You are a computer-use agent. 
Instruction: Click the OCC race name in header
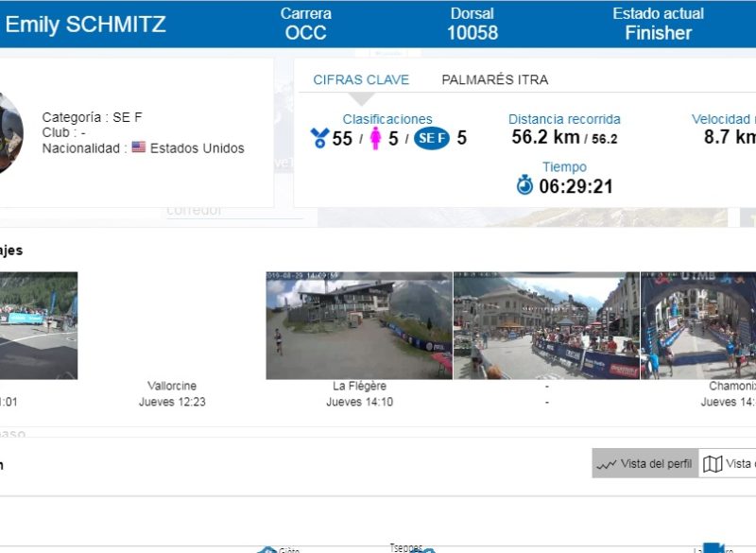pyautogui.click(x=305, y=33)
